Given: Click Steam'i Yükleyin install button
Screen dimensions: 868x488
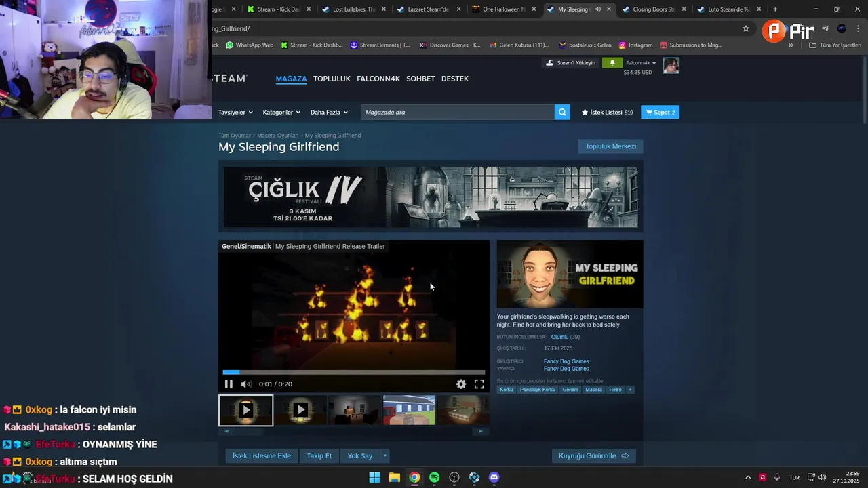Looking at the screenshot, I should 571,63.
